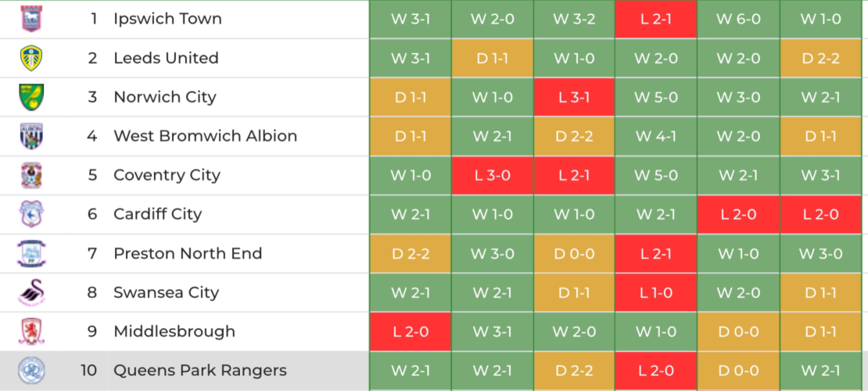Click the Queens Park Rangers crest
The width and height of the screenshot is (868, 391).
point(32,370)
